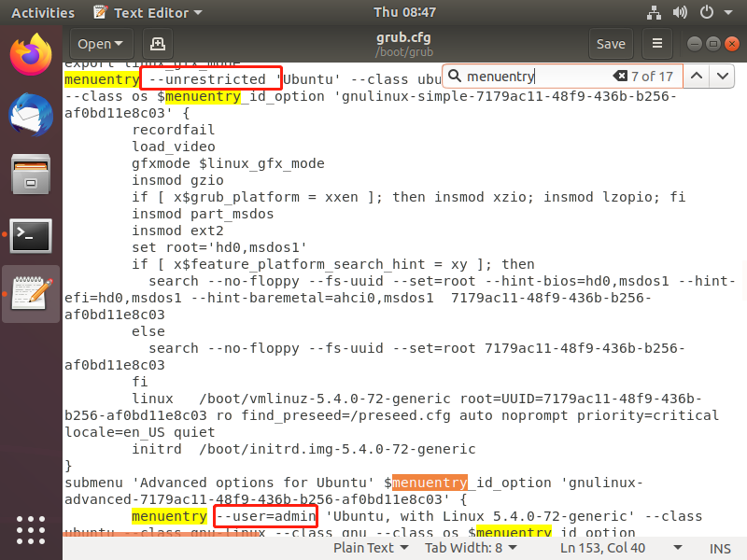
Task: Click the --unrestricted option text
Action: pos(207,79)
